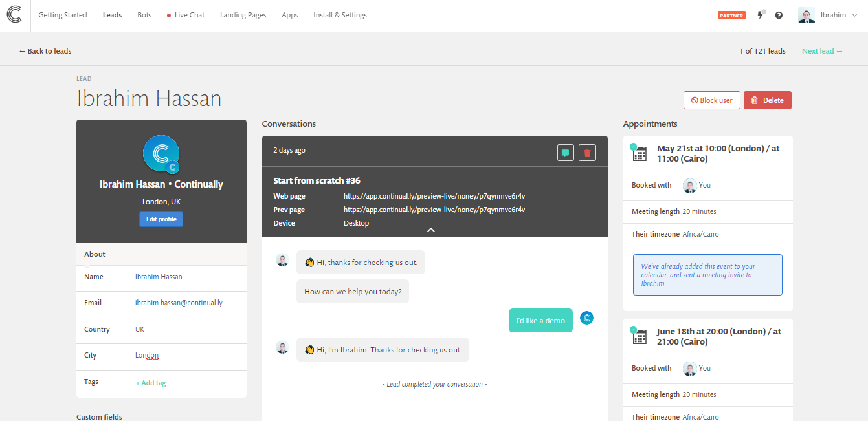
Task: Click 'Start from scratch #36' title
Action: (x=317, y=180)
